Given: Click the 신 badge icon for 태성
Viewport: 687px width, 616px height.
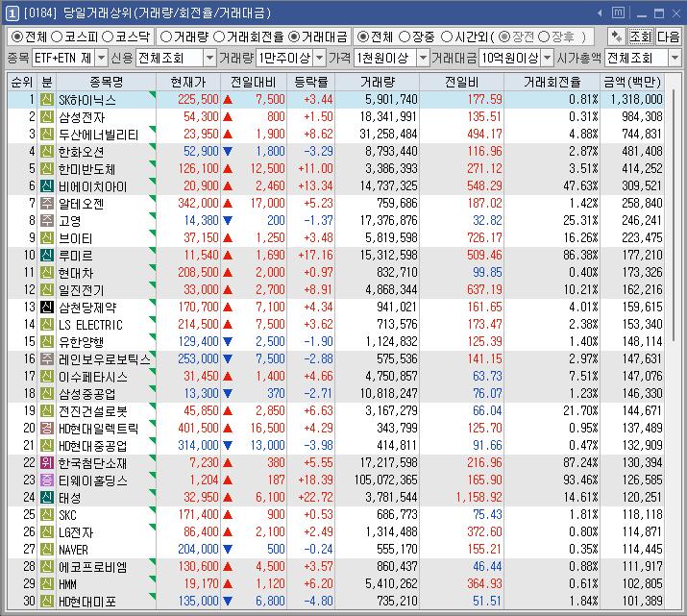Looking at the screenshot, I should 47,497.
